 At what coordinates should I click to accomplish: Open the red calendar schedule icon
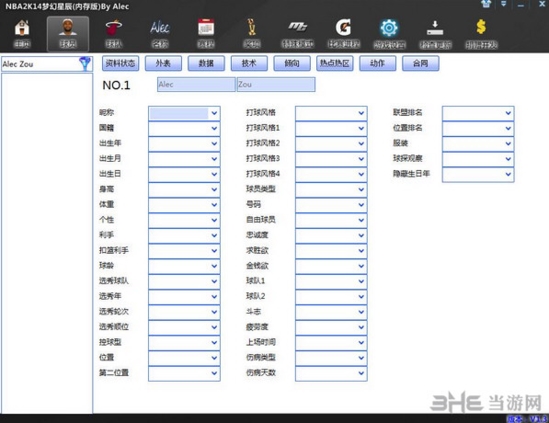206,28
